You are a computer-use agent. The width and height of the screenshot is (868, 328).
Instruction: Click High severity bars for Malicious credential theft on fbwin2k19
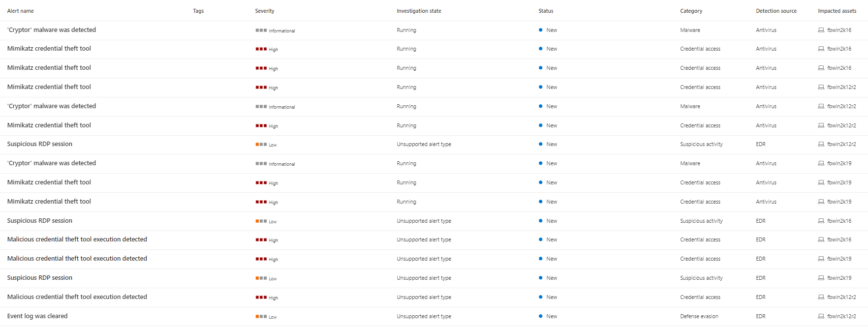click(261, 259)
